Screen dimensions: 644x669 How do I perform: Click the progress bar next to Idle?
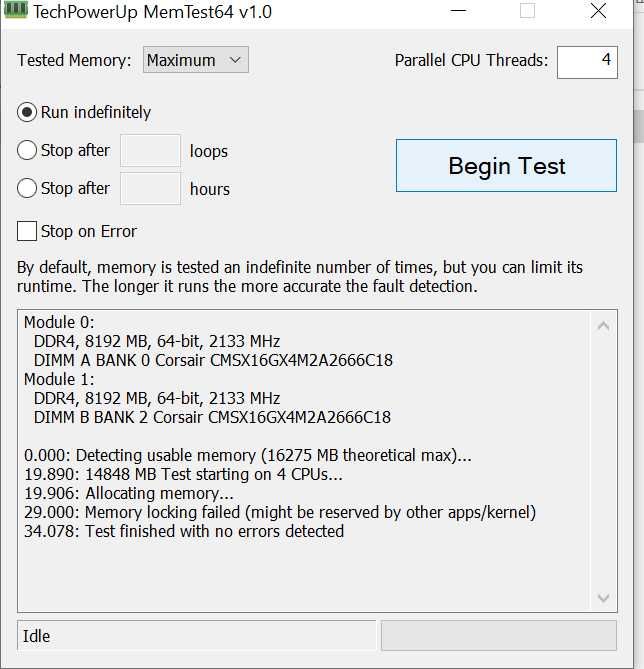(499, 636)
